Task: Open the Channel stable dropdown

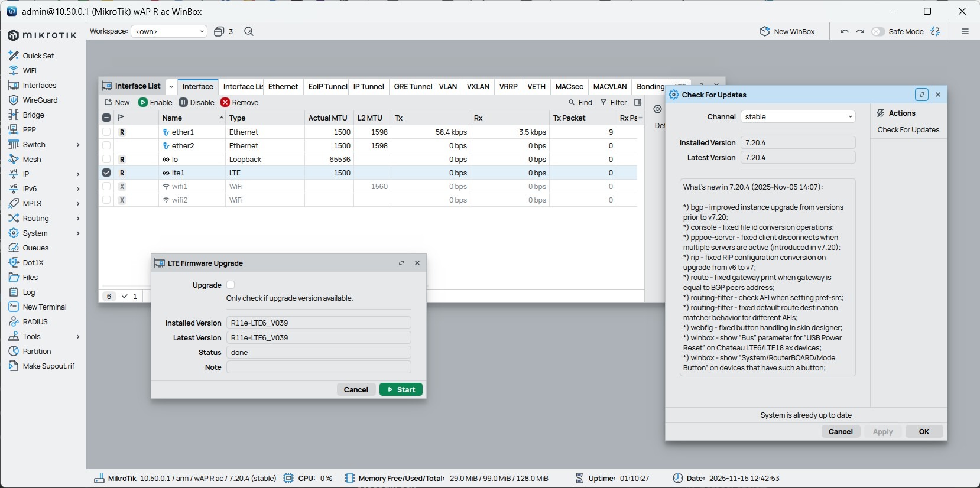Action: tap(798, 117)
